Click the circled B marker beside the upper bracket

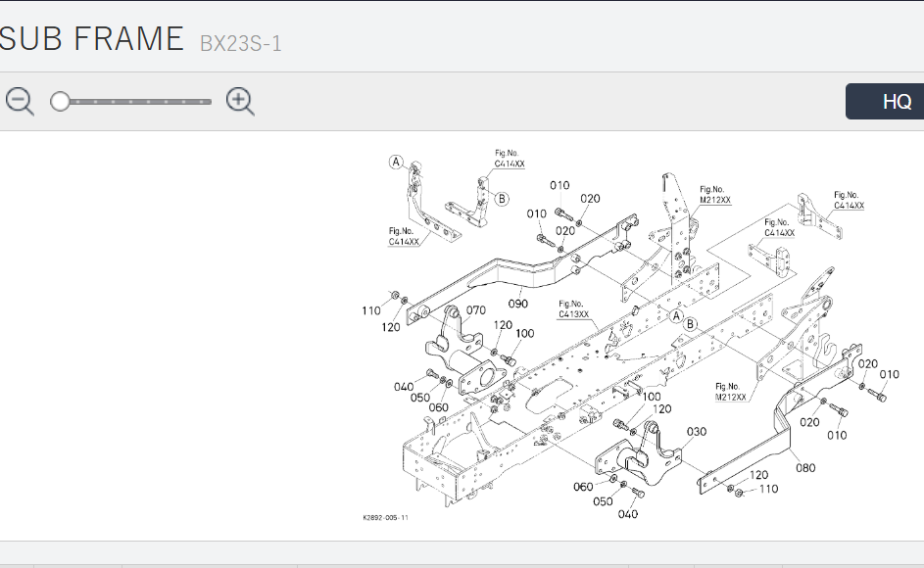point(502,199)
